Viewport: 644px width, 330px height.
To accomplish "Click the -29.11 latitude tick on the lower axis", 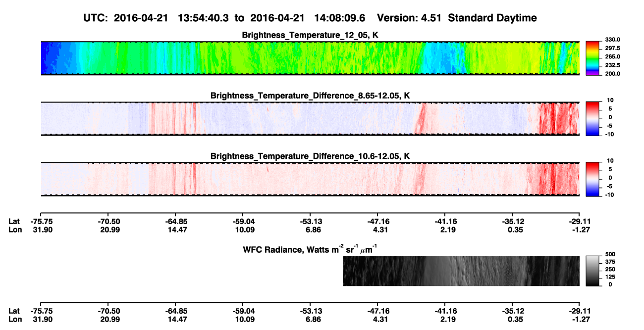I will [x=580, y=311].
